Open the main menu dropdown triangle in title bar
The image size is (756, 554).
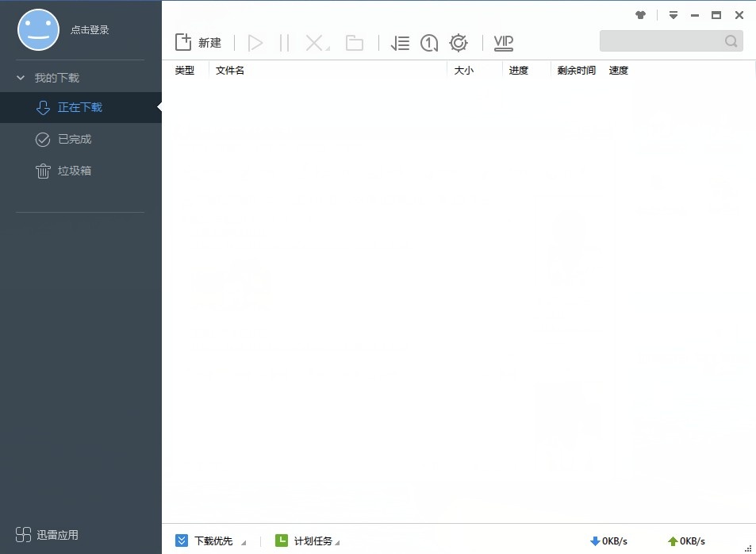673,15
